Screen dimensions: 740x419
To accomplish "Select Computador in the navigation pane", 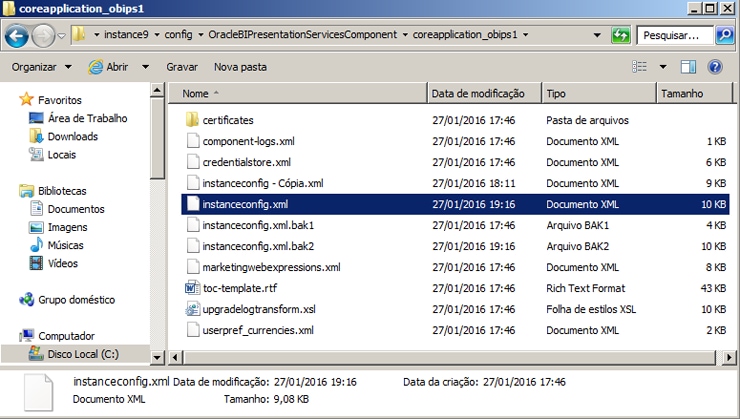I will coord(67,336).
